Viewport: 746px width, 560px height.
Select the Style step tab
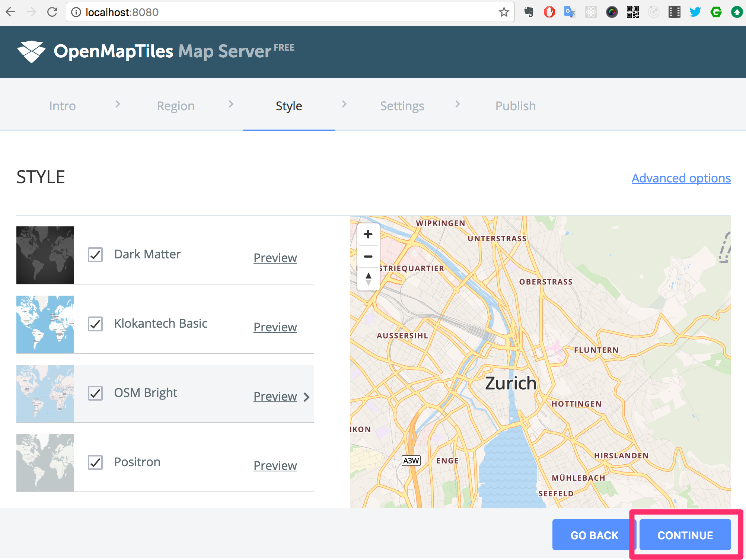[x=289, y=106]
